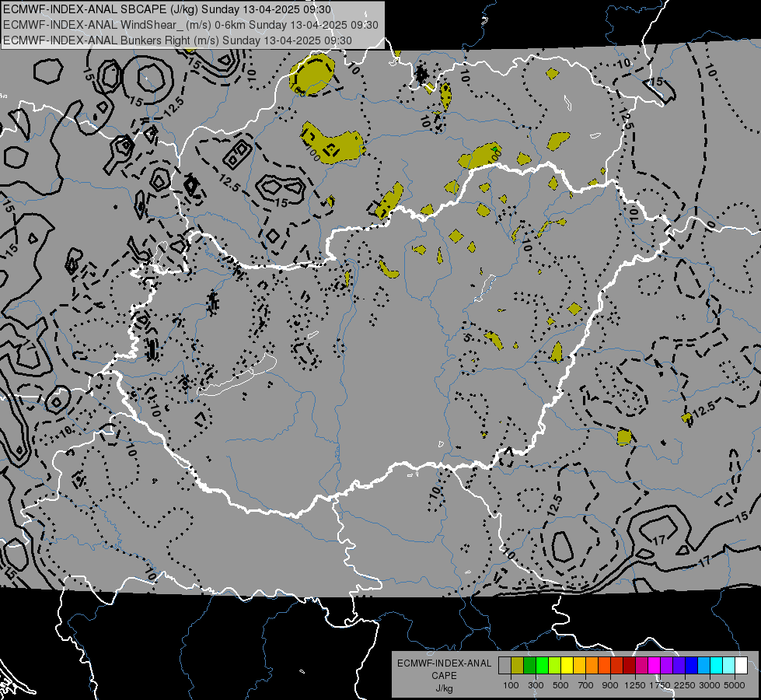The image size is (761, 700).
Task: Click the 700 tick label in the legend
Action: 586,685
